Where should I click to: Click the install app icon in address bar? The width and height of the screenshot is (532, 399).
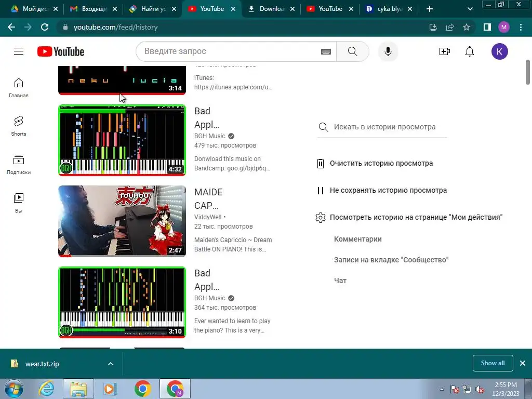point(433,27)
